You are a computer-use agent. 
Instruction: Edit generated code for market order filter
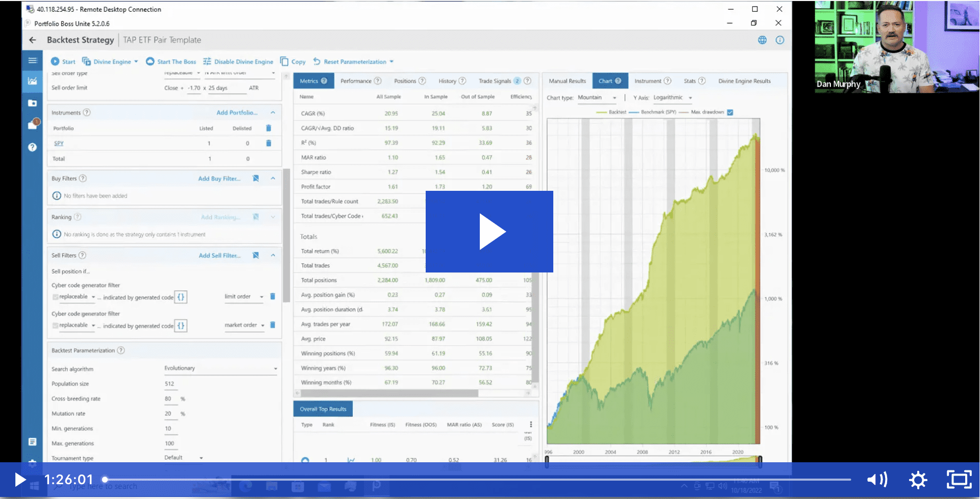(x=181, y=326)
